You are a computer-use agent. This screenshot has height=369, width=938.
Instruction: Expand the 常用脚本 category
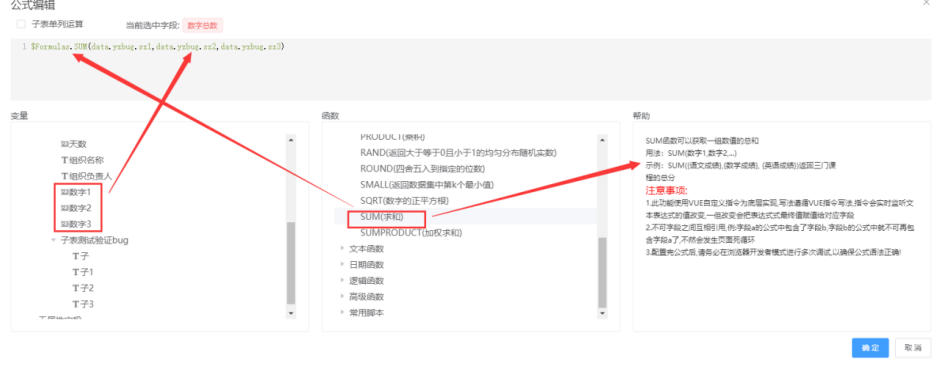[x=343, y=312]
